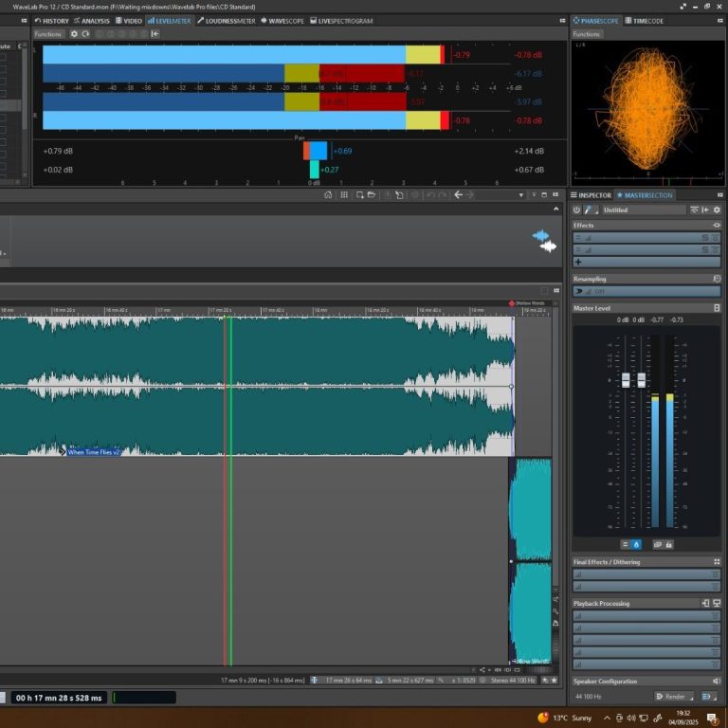The image size is (728, 728).
Task: Open Master Section settings gear
Action: pyautogui.click(x=718, y=209)
